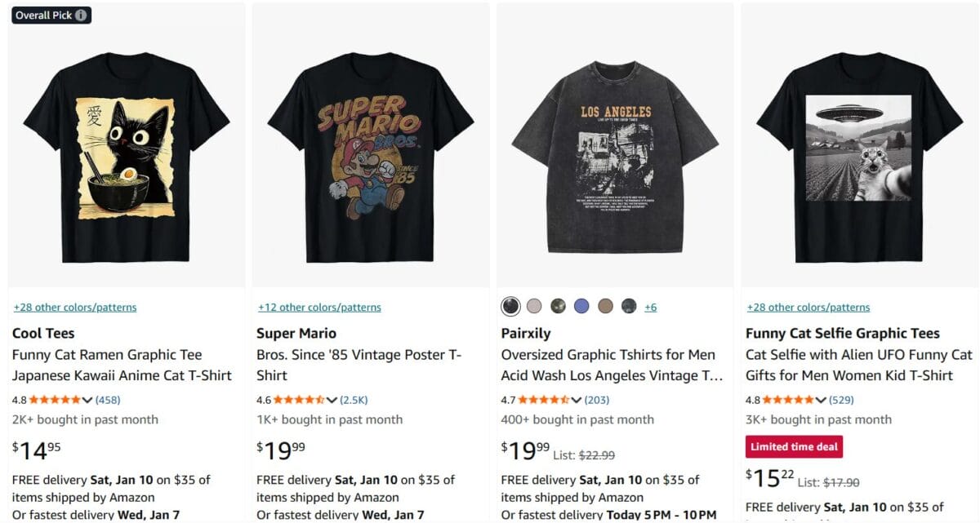Select the blue color swatch on Pairxily shirt
The width and height of the screenshot is (980, 523).
[x=581, y=306]
